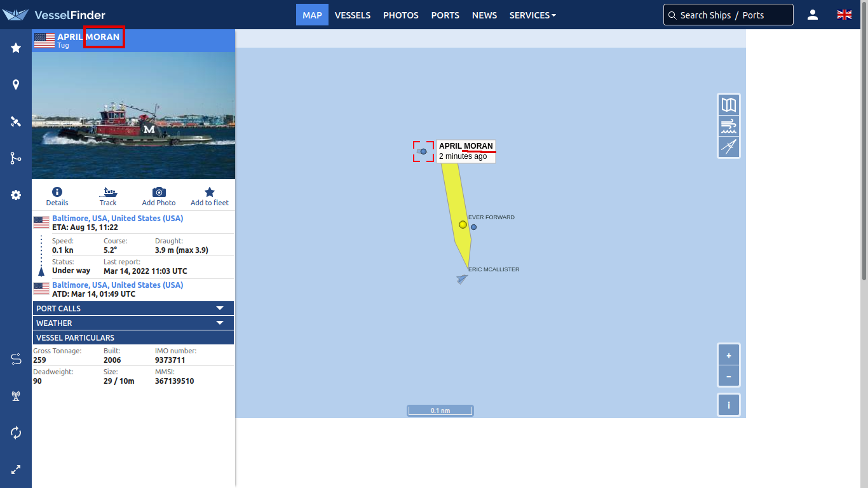Image resolution: width=868 pixels, height=488 pixels.
Task: Open PORTS menu item
Action: point(445,15)
